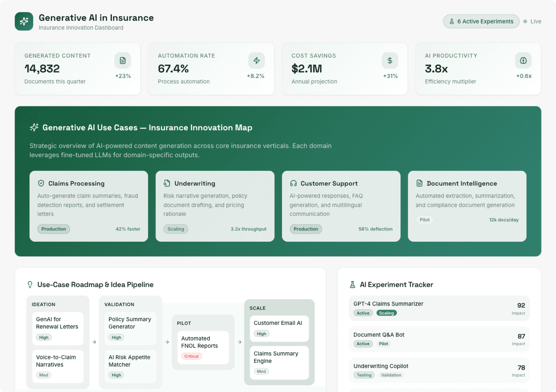Screen dimensions: 556x392
Task: Open the Claims Summary Engine card
Action: [279, 363]
